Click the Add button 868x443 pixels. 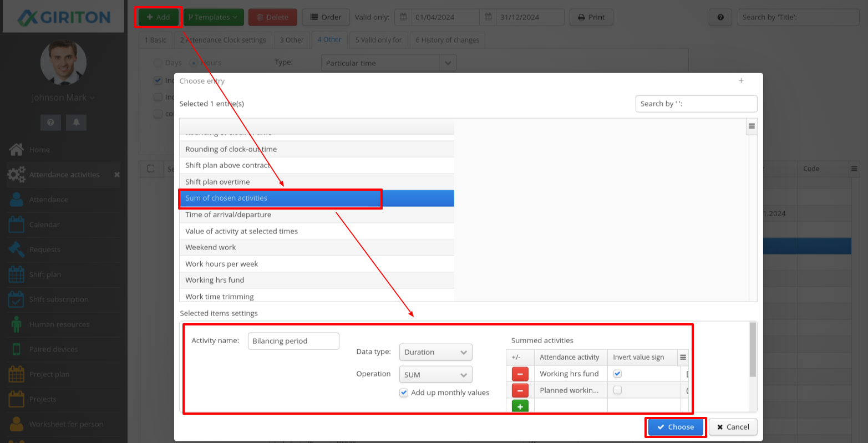158,17
